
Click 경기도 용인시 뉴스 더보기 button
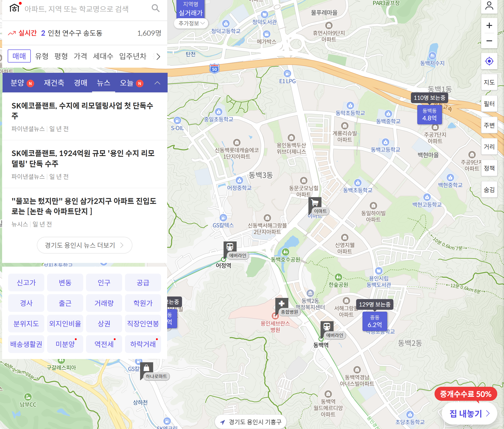point(84,245)
